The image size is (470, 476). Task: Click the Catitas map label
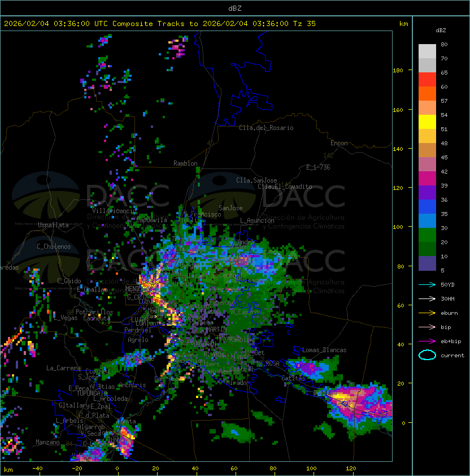pyautogui.click(x=293, y=378)
